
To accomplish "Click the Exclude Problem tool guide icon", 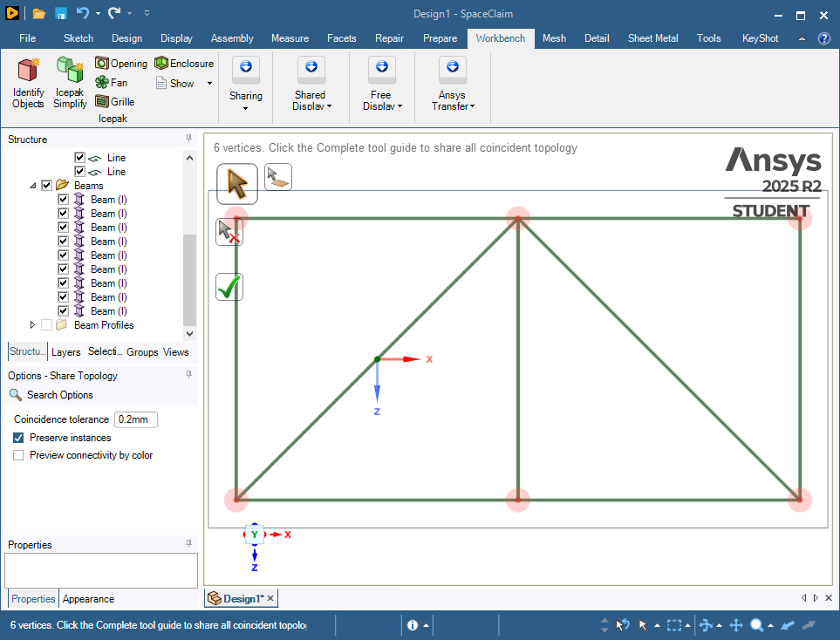I will coord(229,232).
